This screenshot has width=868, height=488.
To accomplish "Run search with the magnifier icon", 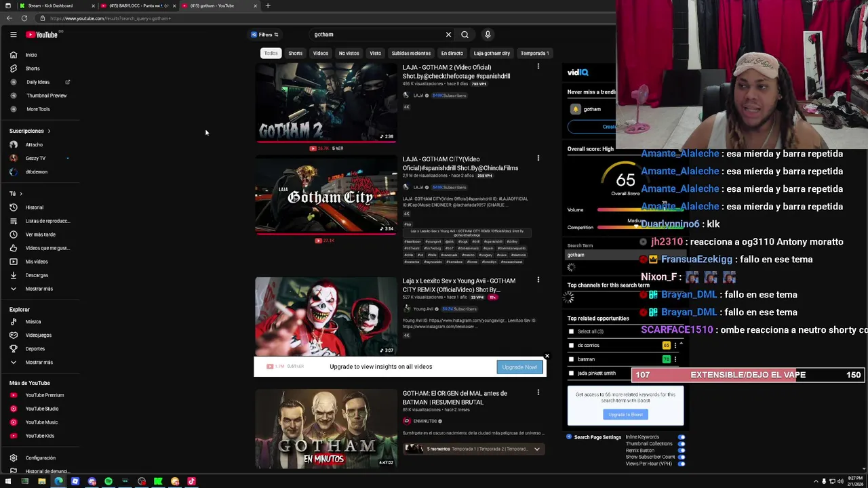I will coord(465,35).
